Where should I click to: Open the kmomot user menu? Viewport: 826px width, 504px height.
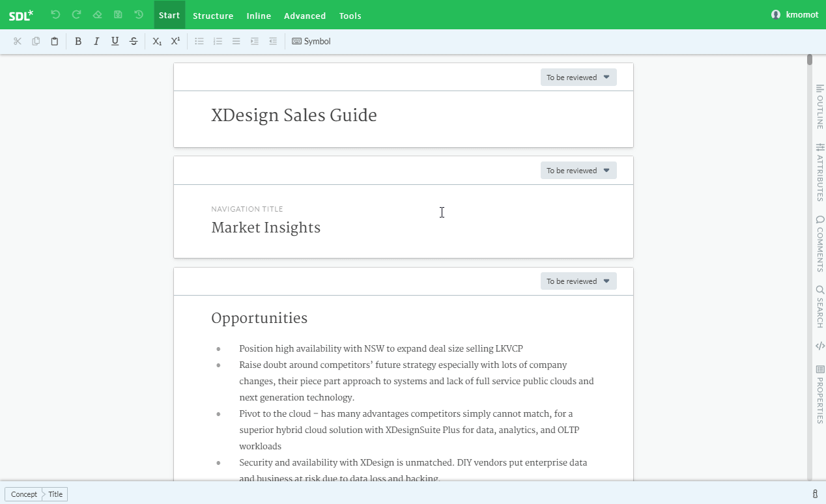click(x=795, y=14)
